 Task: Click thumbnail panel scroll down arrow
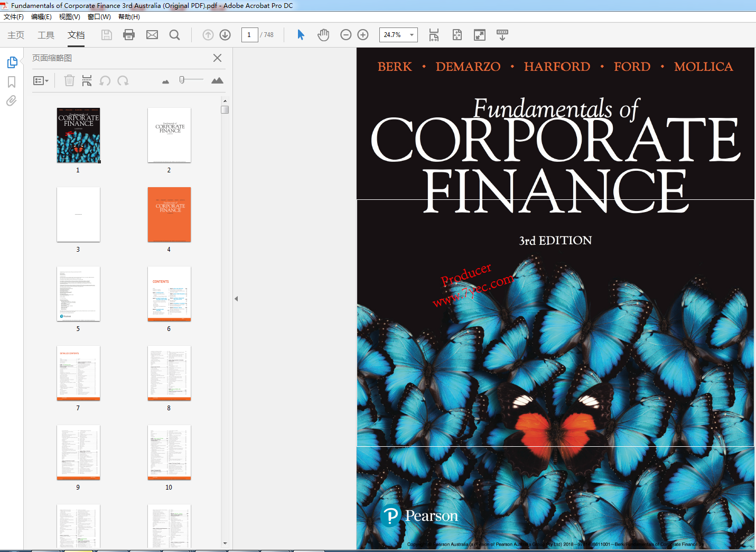tap(225, 544)
